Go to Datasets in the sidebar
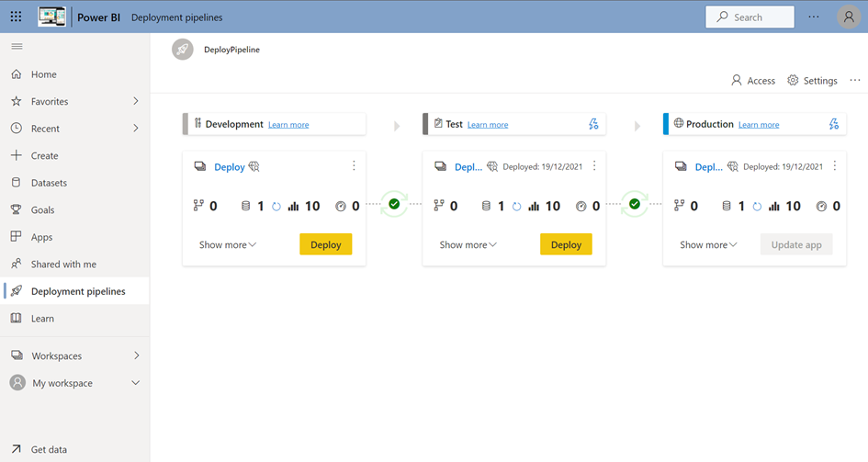868x462 pixels. 49,183
